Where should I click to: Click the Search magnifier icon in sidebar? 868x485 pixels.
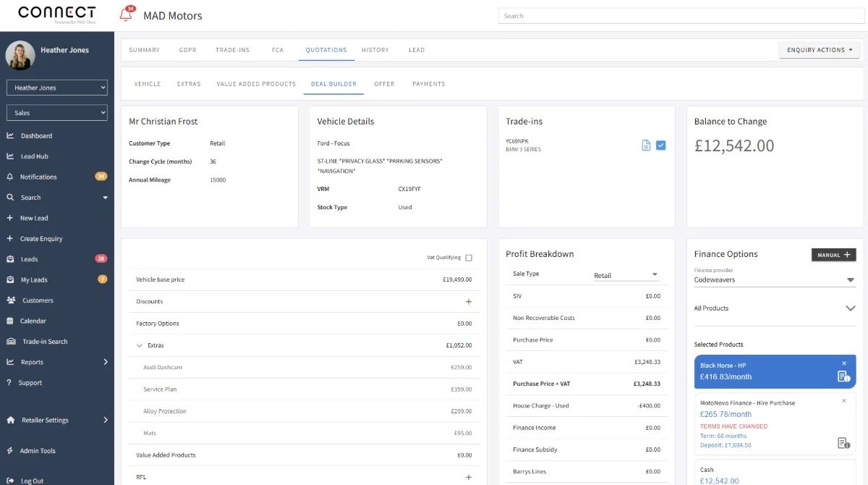[x=10, y=198]
